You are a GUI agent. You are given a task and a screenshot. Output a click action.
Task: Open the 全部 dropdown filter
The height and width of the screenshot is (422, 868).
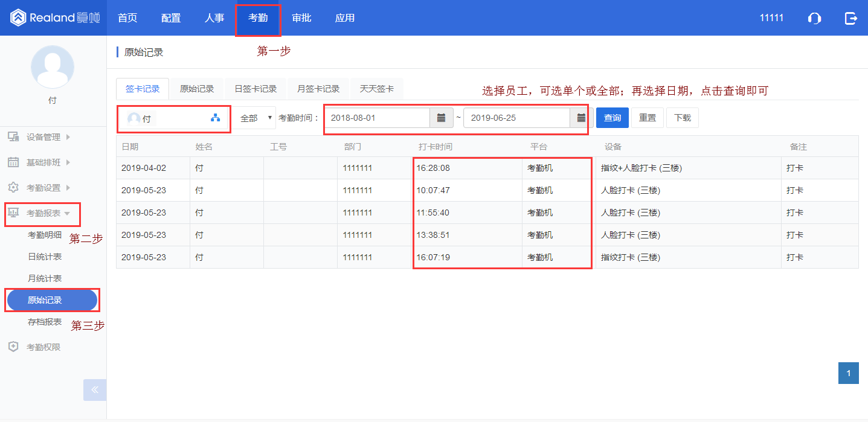coord(254,118)
